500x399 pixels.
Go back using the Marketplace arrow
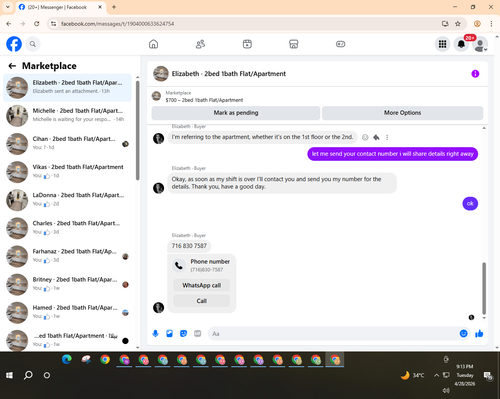(12, 66)
